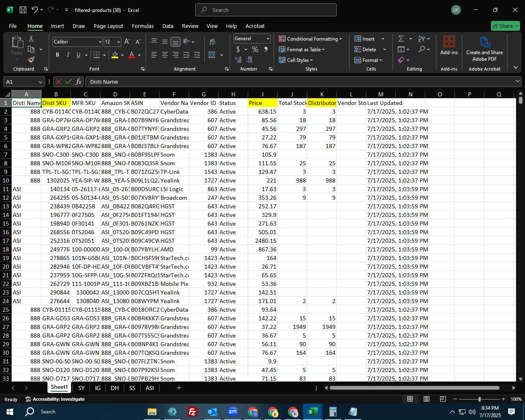The image size is (525, 420).
Task: Click the Page Layout view status icon
Action: 427,399
